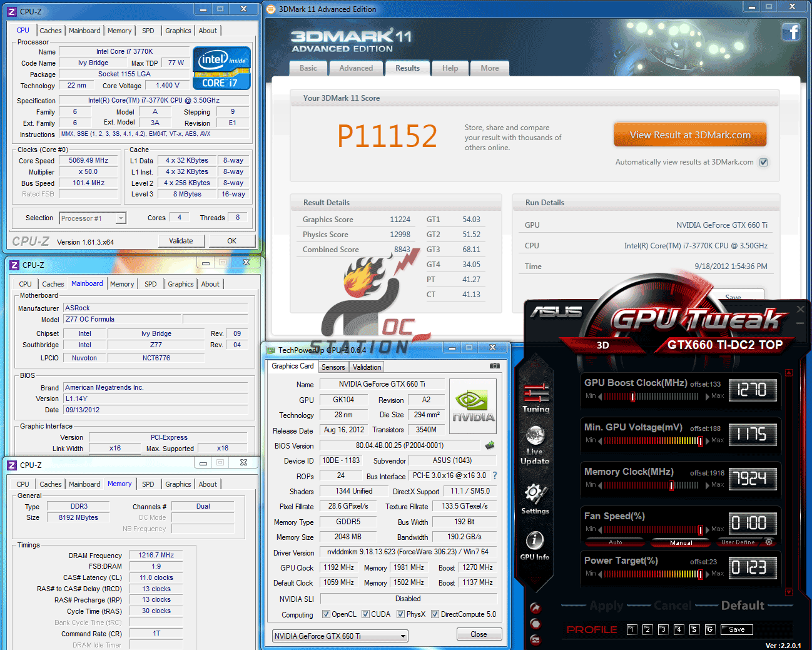Click the camera screenshot icon in GPU-Z
812x650 pixels.
point(494,366)
